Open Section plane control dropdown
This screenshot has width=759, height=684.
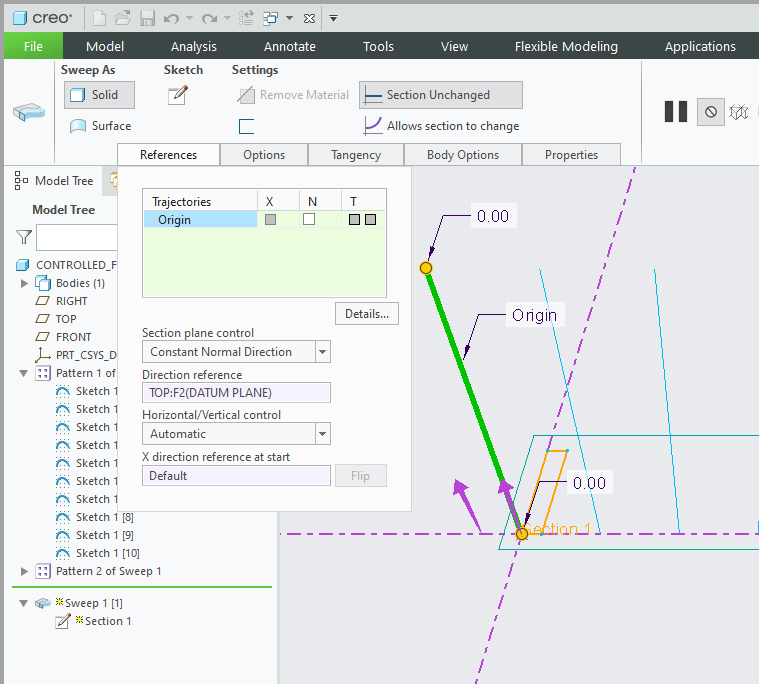(x=322, y=352)
